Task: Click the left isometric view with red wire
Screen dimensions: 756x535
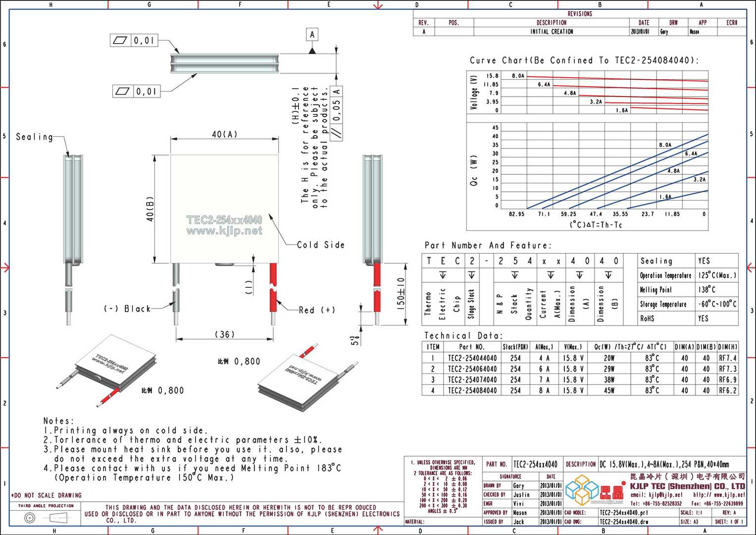Action: click(106, 370)
